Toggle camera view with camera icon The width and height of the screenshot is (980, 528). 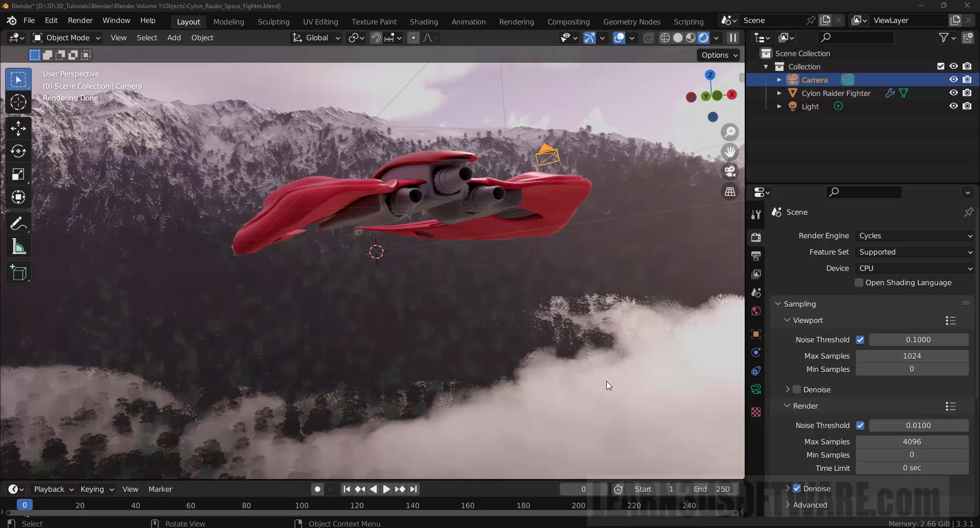click(730, 172)
